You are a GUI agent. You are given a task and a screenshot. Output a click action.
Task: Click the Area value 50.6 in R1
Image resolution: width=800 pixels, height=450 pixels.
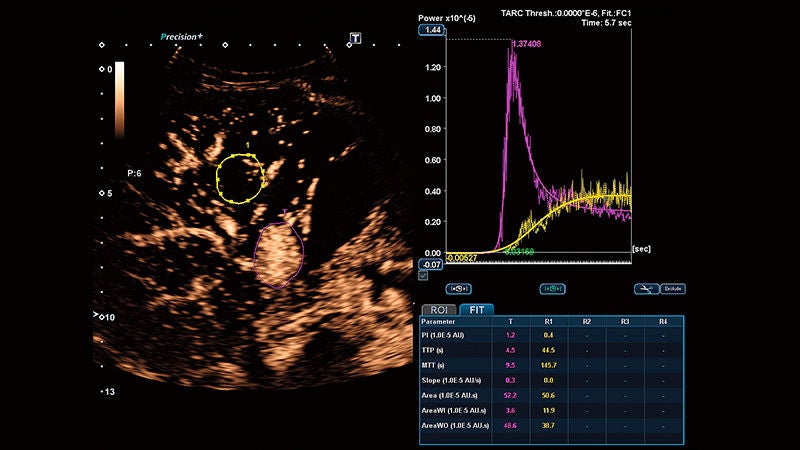(548, 395)
